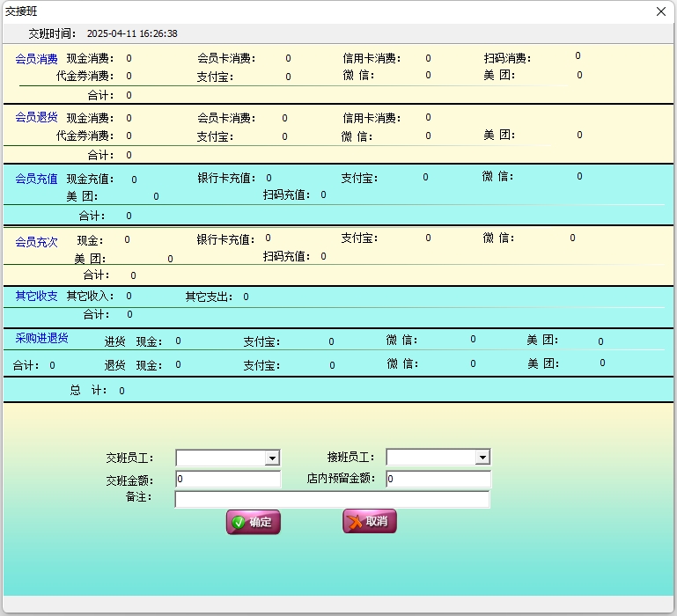Viewport: 677px width, 616px height.
Task: Click 美 团 label in 退货 row
Action: tap(543, 364)
